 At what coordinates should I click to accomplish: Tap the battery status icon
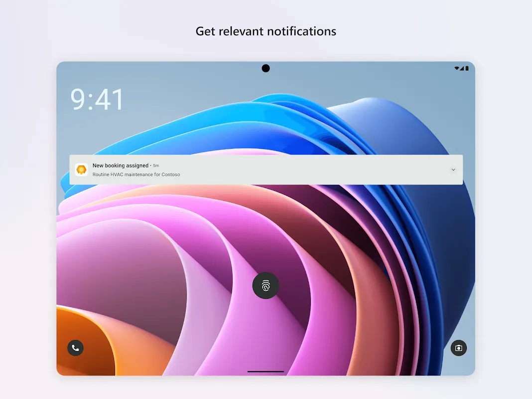click(x=467, y=68)
